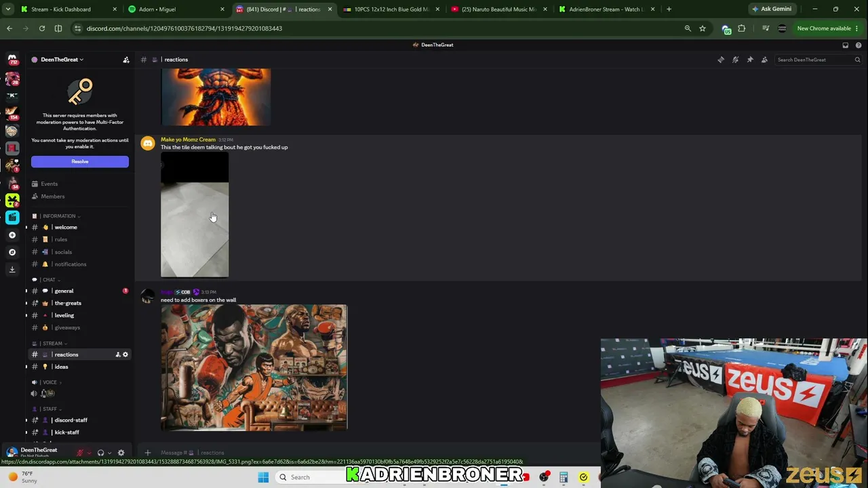The width and height of the screenshot is (868, 488).
Task: Open Download Apps arrow icon in server list
Action: (x=12, y=269)
